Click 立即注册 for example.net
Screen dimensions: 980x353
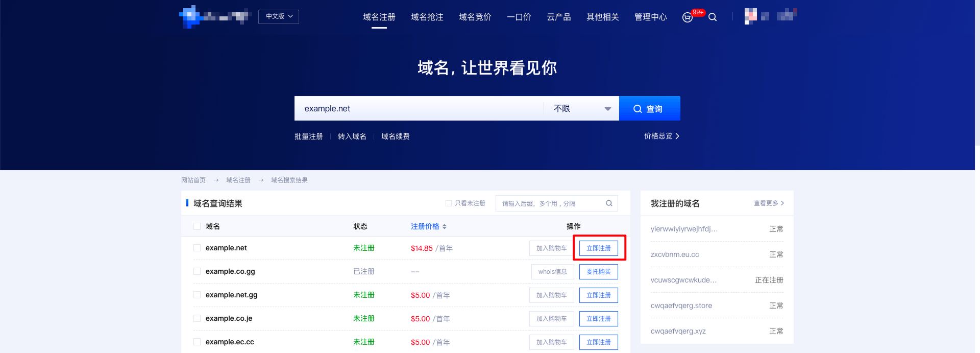point(598,248)
